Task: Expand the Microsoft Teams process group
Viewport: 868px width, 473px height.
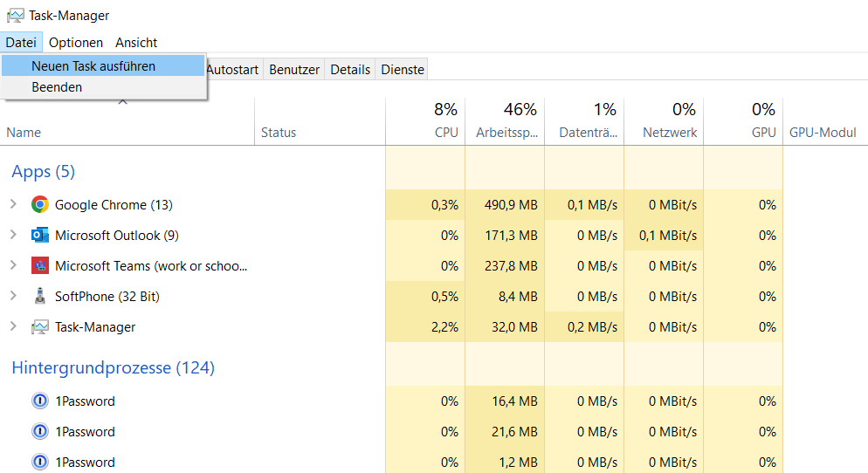Action: coord(13,265)
